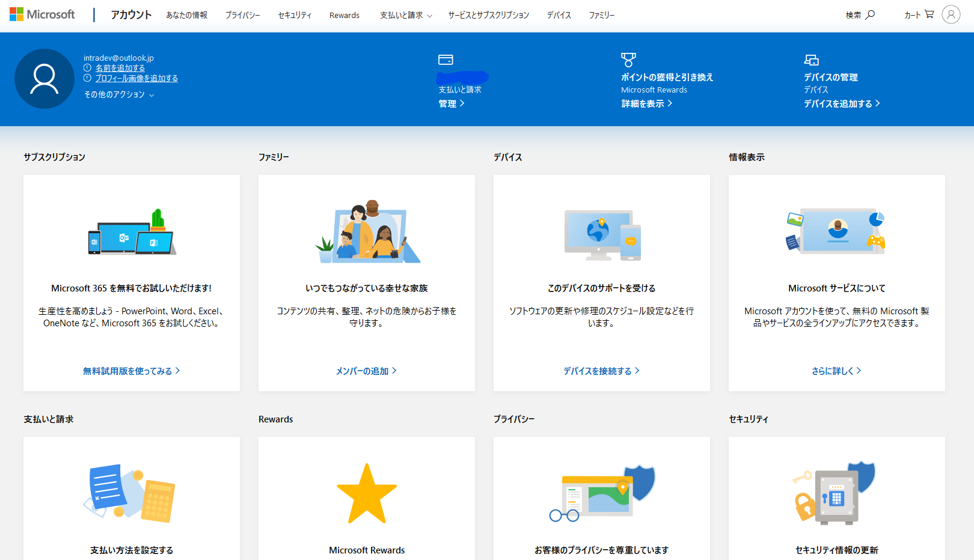Click セキュリティ情報の更新 card title
This screenshot has width=974, height=560.
tap(837, 550)
